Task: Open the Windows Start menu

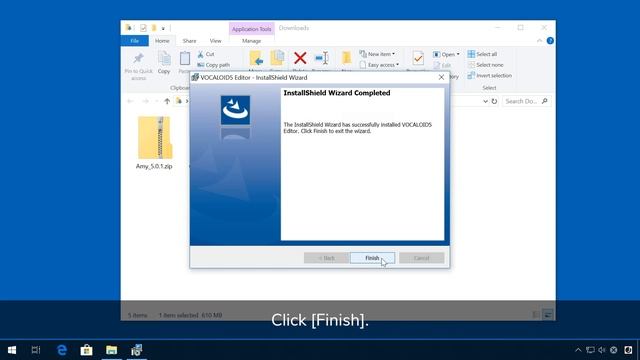Action: [x=12, y=350]
